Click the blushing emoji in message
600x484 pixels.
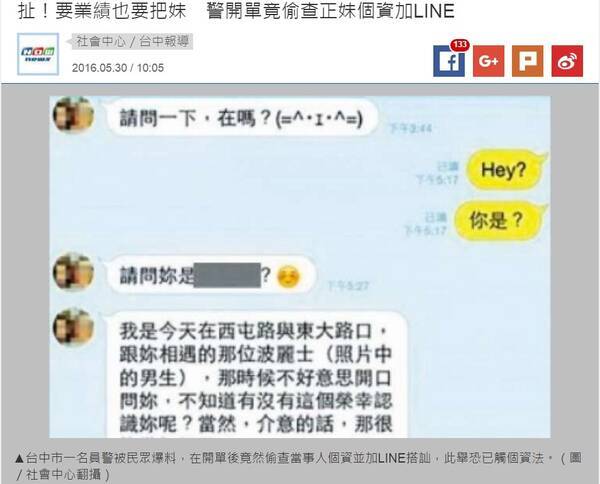coord(289,276)
